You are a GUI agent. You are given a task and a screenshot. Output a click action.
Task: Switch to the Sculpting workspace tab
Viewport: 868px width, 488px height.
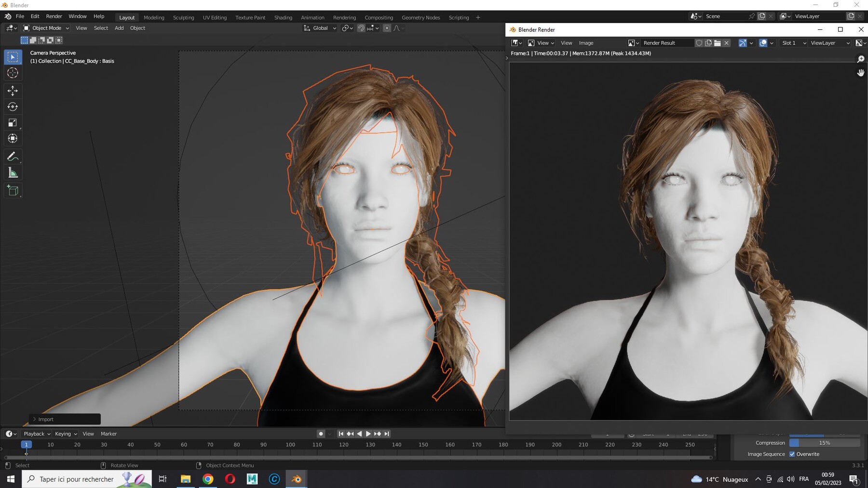pyautogui.click(x=183, y=17)
